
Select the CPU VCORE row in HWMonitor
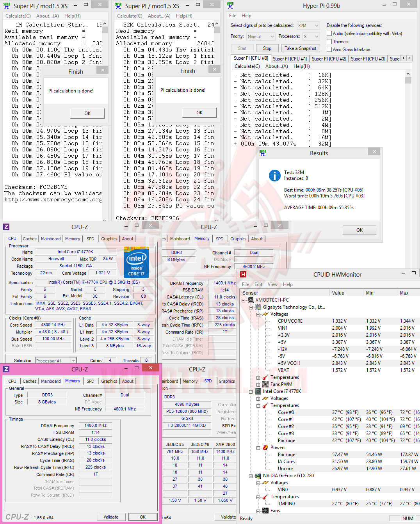tap(329, 321)
